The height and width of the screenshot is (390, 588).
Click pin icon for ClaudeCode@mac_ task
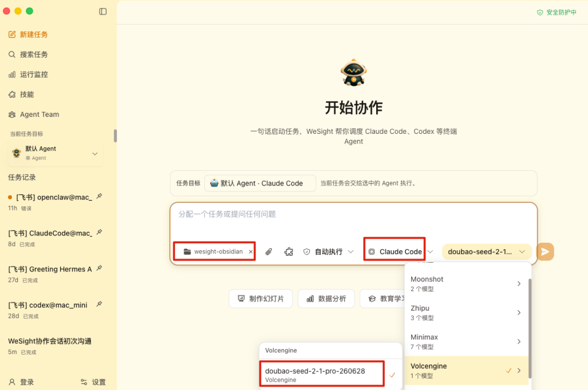click(x=100, y=232)
